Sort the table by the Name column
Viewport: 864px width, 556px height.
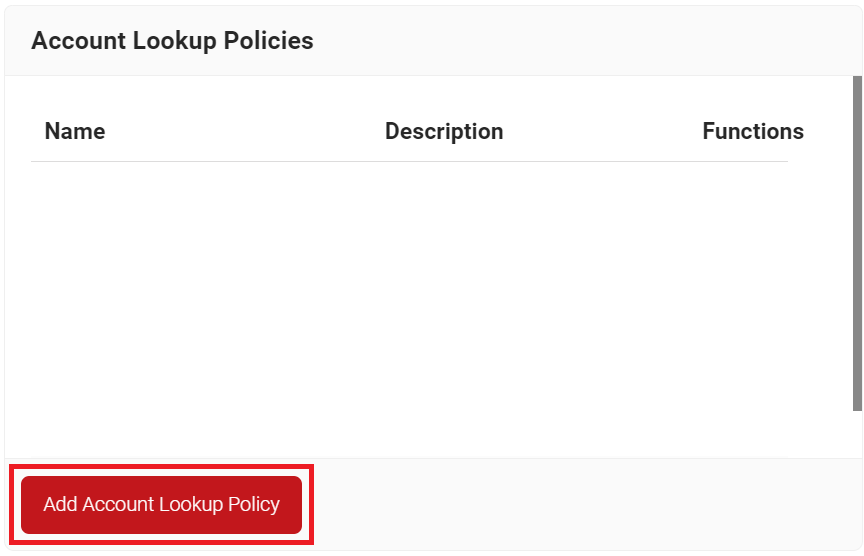(x=75, y=132)
